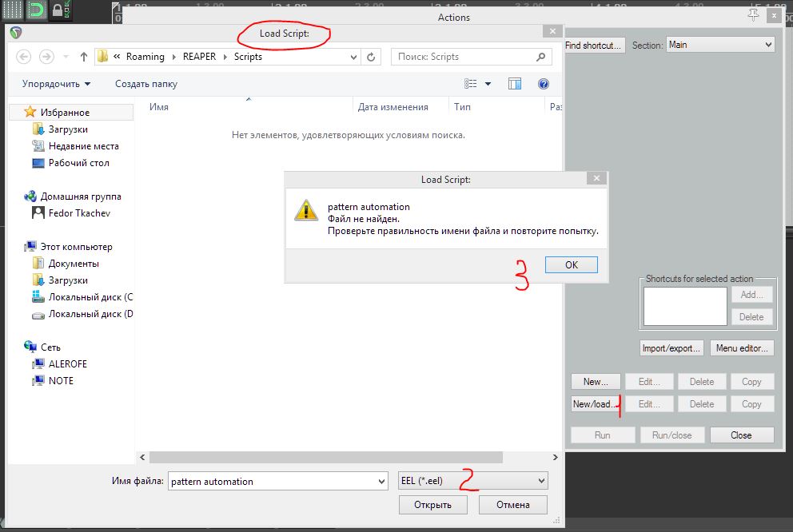Click the search magnifier icon
The height and width of the screenshot is (532, 793).
tap(540, 57)
